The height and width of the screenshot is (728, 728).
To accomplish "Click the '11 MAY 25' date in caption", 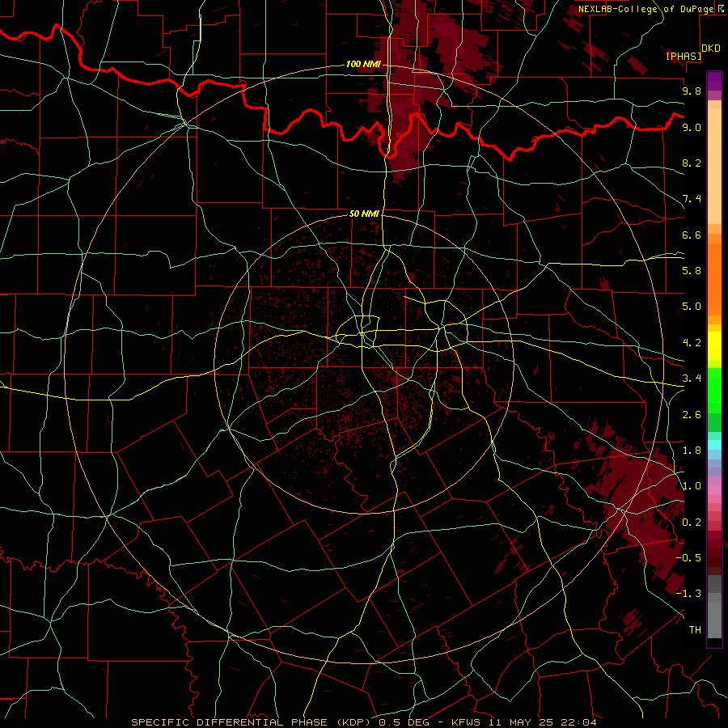I will tap(522, 722).
